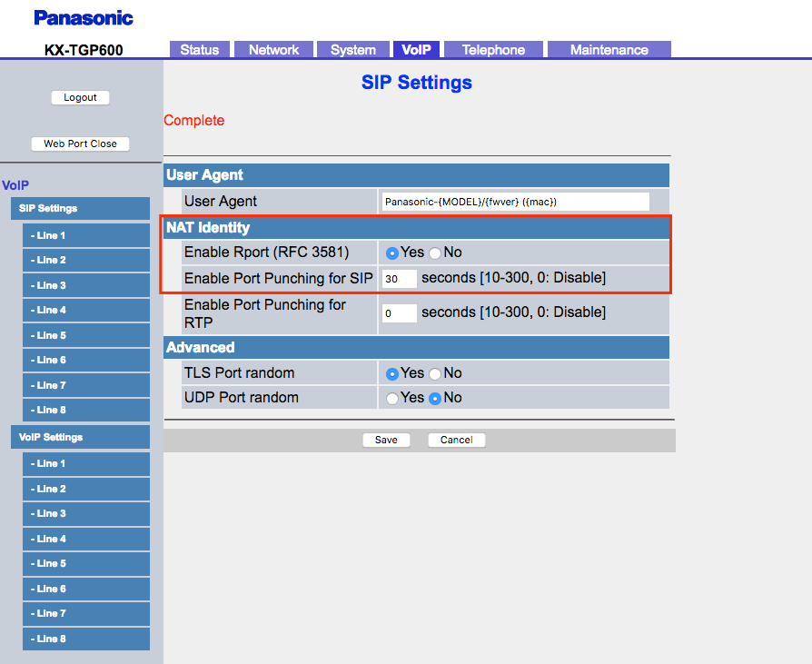The width and height of the screenshot is (812, 664).
Task: Click the 'UDP Port random' label
Action: (242, 398)
